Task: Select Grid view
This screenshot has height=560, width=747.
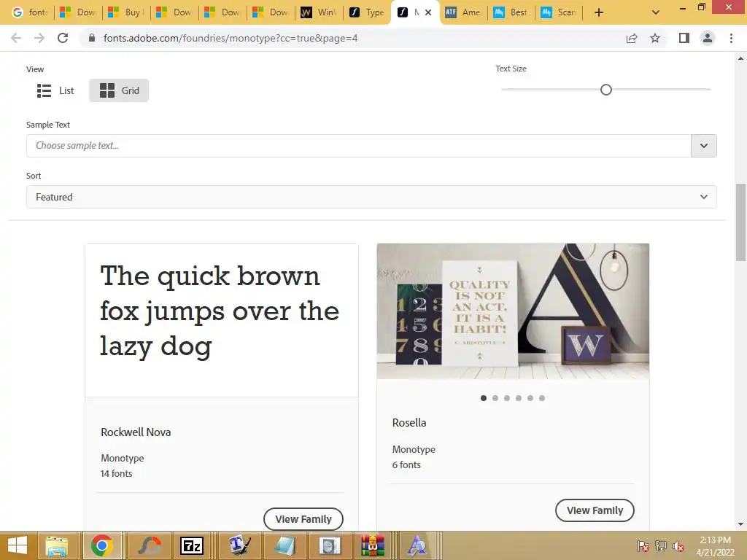Action: click(119, 90)
